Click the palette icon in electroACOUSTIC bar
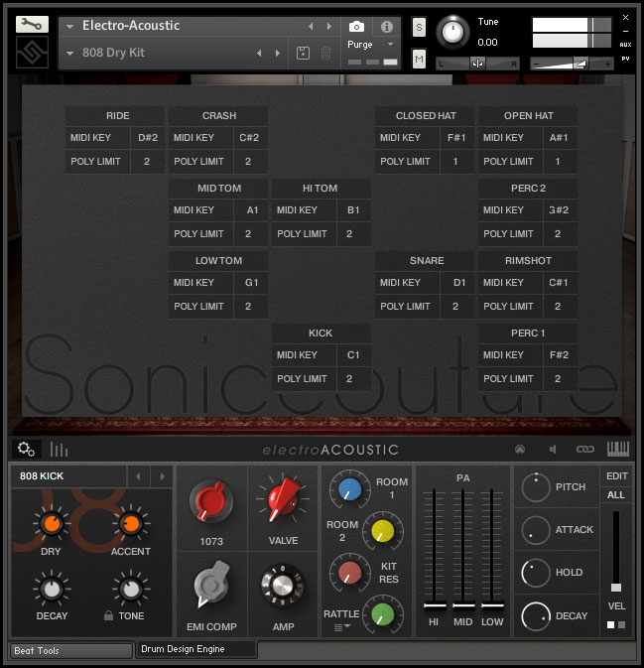This screenshot has height=668, width=644. (x=520, y=449)
